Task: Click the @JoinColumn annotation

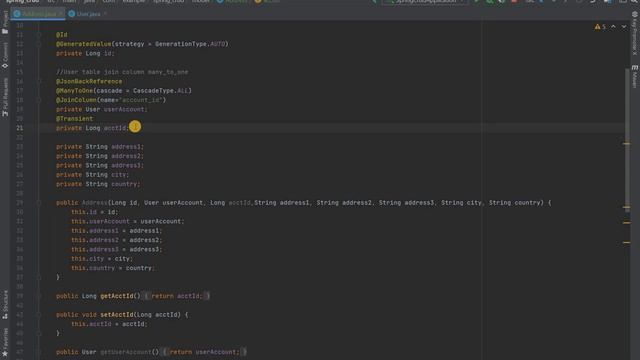Action: click(x=76, y=100)
